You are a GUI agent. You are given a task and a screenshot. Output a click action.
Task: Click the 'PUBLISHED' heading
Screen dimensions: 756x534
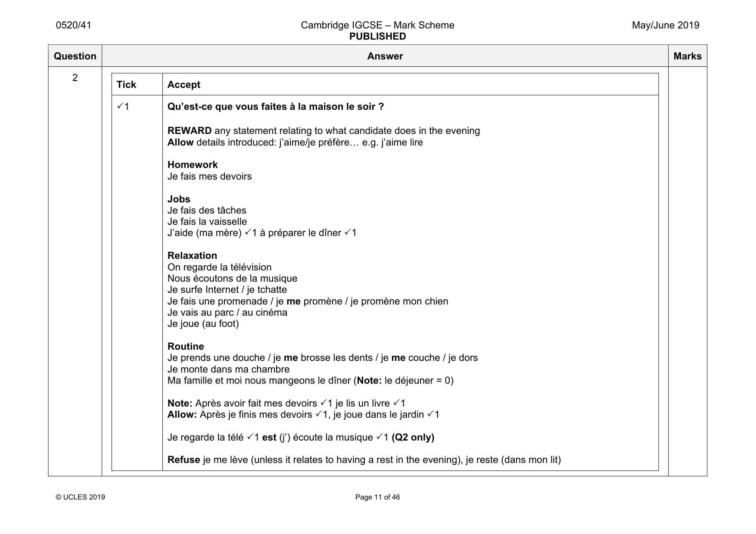tap(377, 37)
